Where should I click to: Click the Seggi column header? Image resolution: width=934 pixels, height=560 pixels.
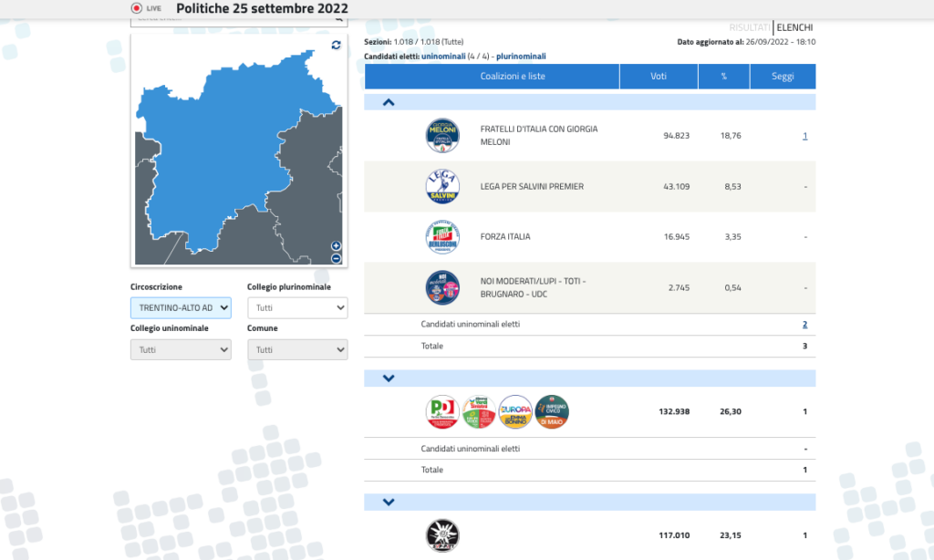[x=783, y=77]
